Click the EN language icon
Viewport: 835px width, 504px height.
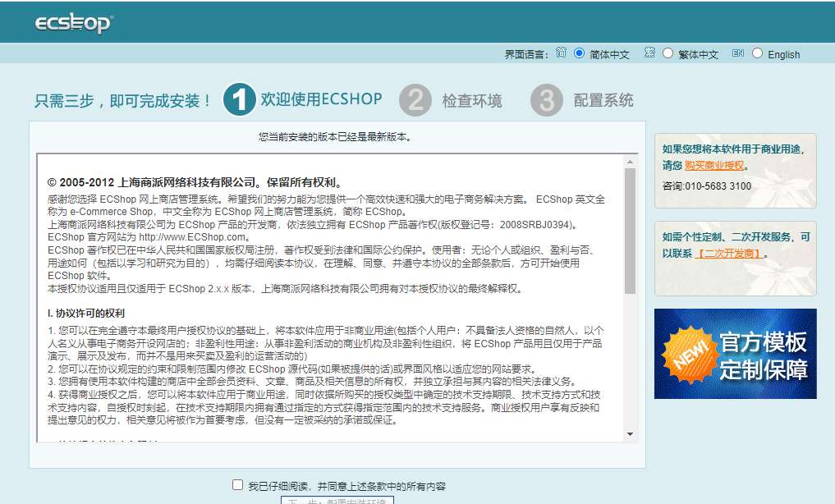(738, 53)
